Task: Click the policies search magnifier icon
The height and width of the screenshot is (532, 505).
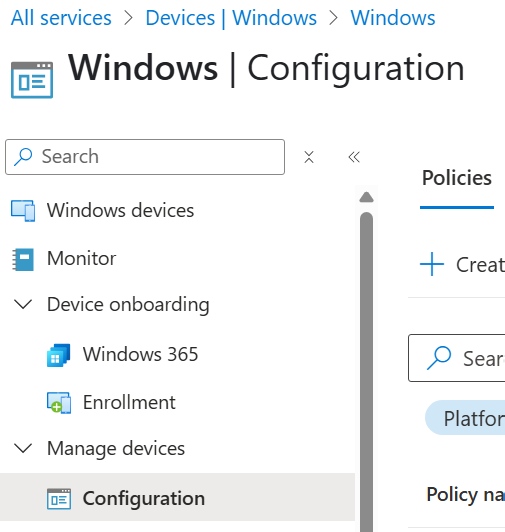Action: [439, 358]
